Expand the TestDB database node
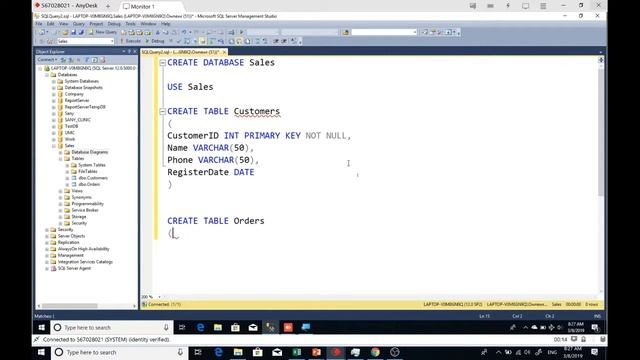 tap(53, 126)
